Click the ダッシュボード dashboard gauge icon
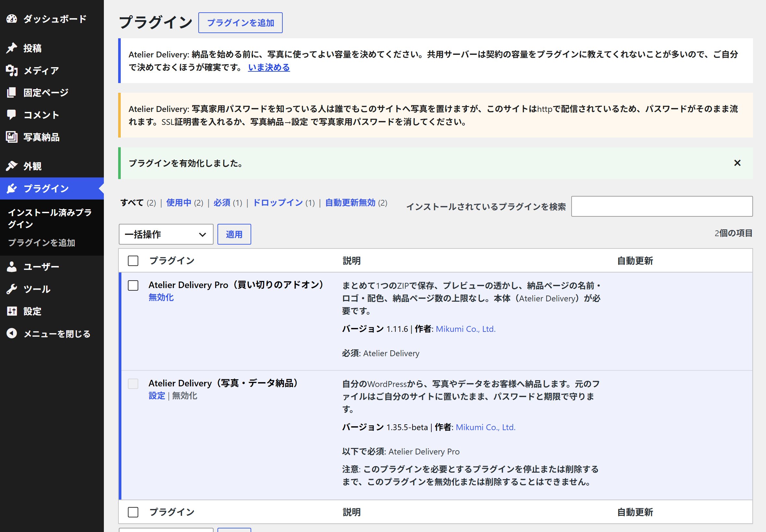The image size is (766, 532). click(x=12, y=19)
